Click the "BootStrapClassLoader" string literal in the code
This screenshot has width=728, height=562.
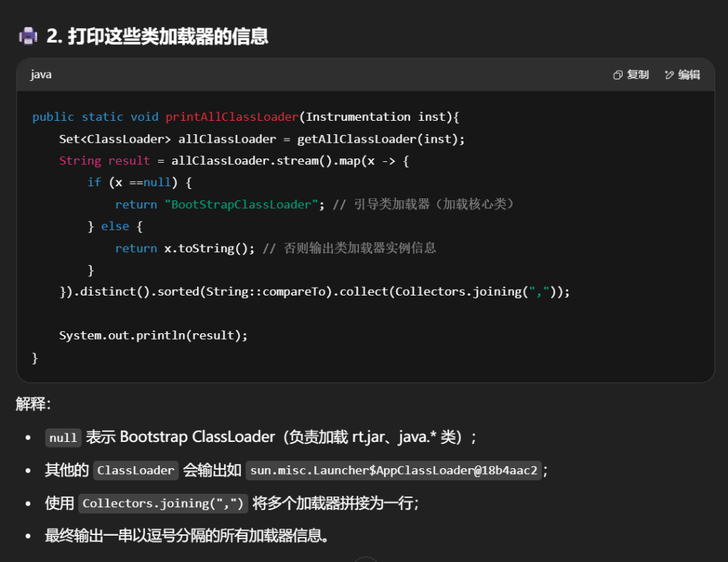(x=241, y=205)
